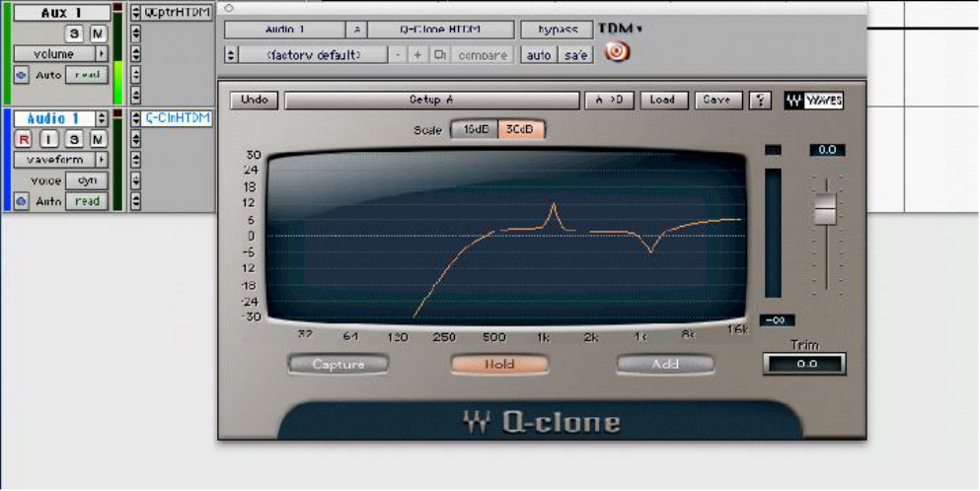
Task: Open the Audio 1 waveform view selector arrow
Action: (x=101, y=160)
